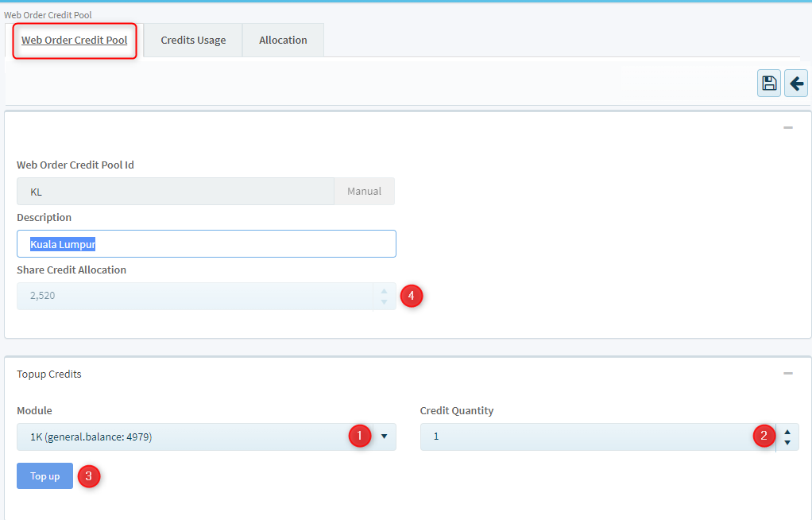
Task: Click the Share Credit Allocation field
Action: click(191, 296)
